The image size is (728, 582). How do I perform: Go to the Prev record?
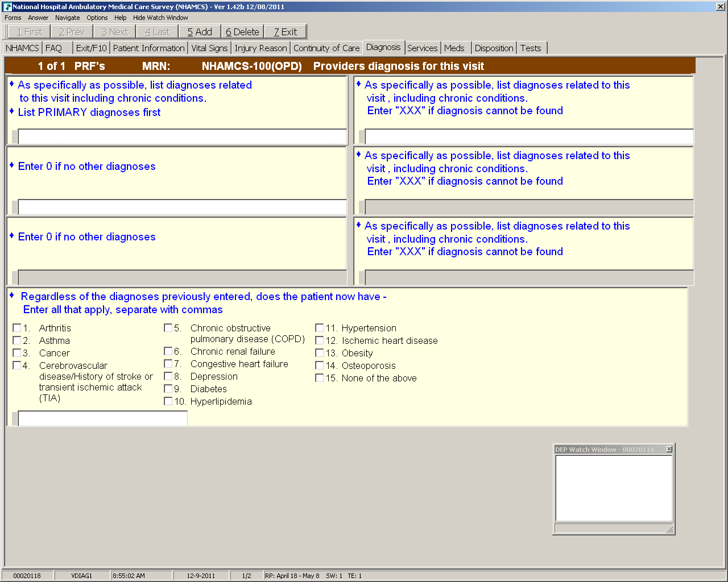[x=72, y=32]
